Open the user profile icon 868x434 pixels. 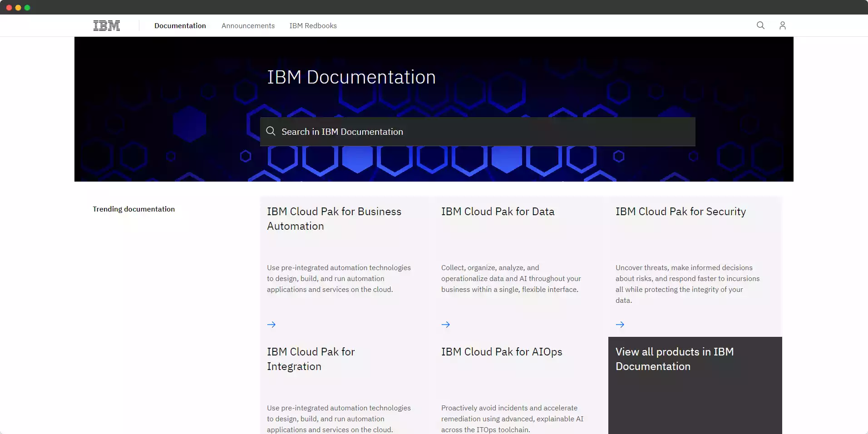[x=782, y=25]
